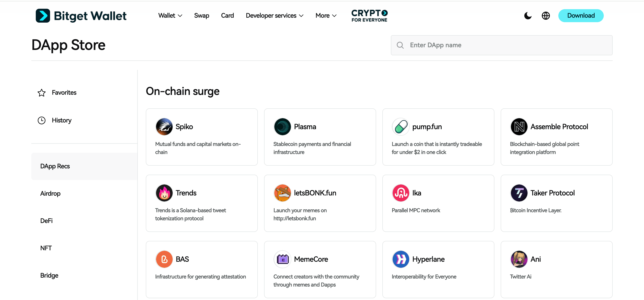Open language selector globe icon
The width and height of the screenshot is (644, 300).
tap(546, 15)
